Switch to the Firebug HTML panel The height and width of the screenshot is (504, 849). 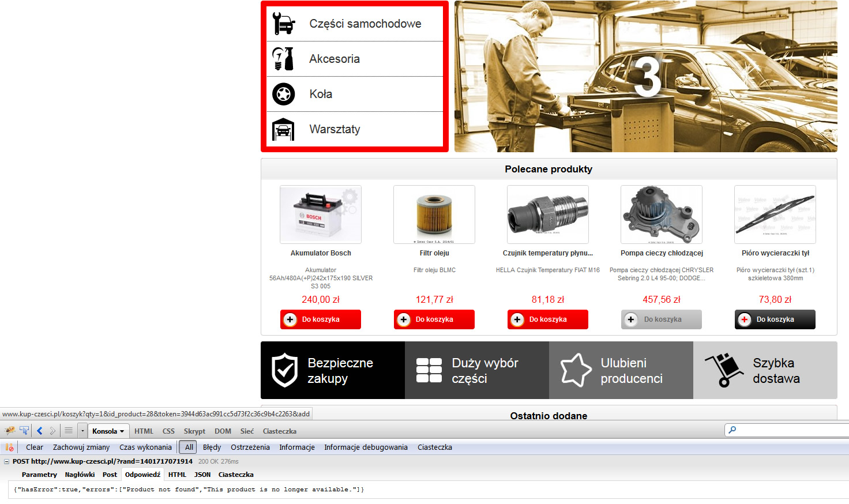tap(144, 431)
